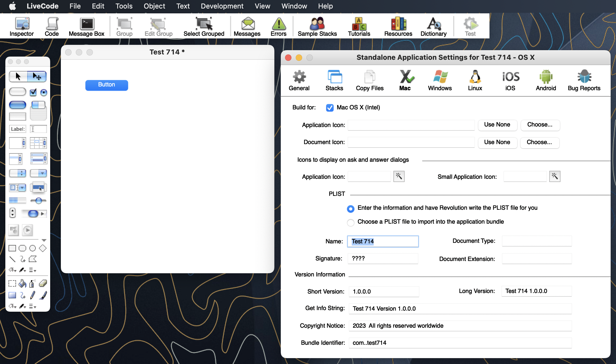The image size is (616, 364).
Task: Switch to the Stacks settings tab
Action: [x=334, y=81]
